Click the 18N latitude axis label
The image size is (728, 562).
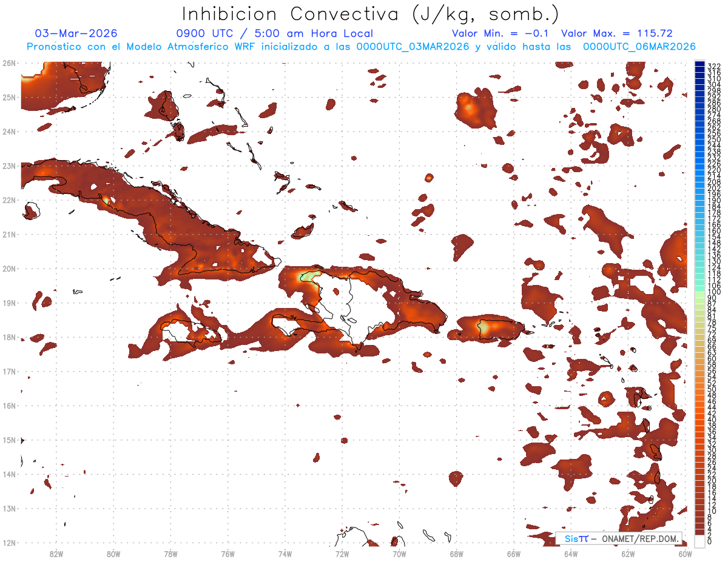pos(9,337)
